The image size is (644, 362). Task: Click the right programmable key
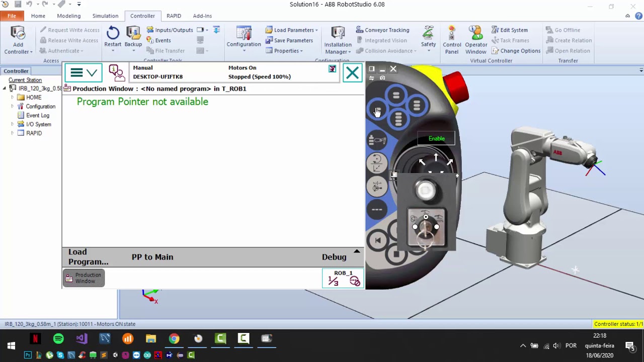(417, 106)
